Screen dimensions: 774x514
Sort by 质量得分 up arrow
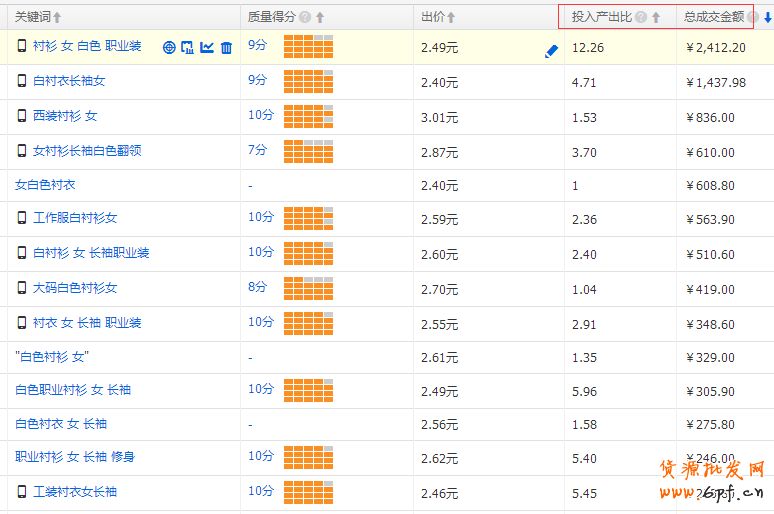(x=320, y=17)
